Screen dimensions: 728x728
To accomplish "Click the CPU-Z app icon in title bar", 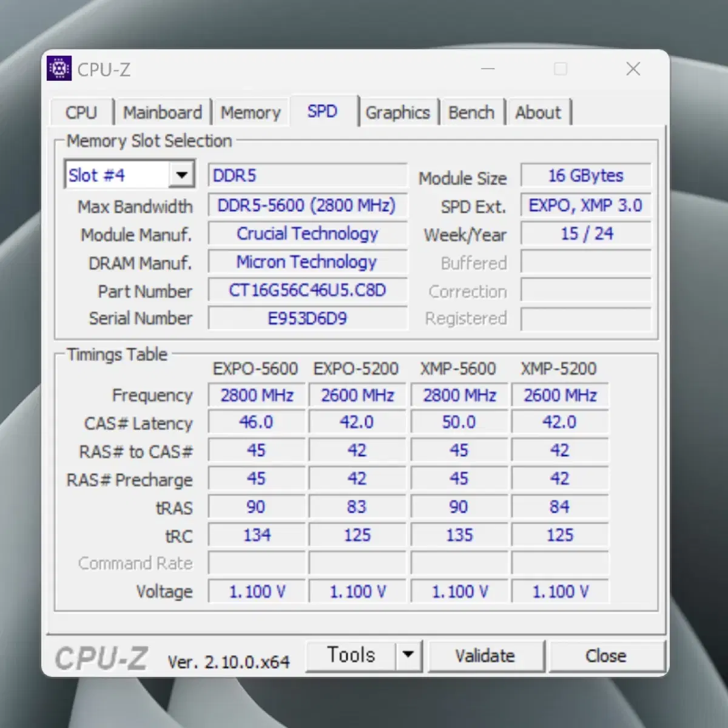I will [59, 69].
